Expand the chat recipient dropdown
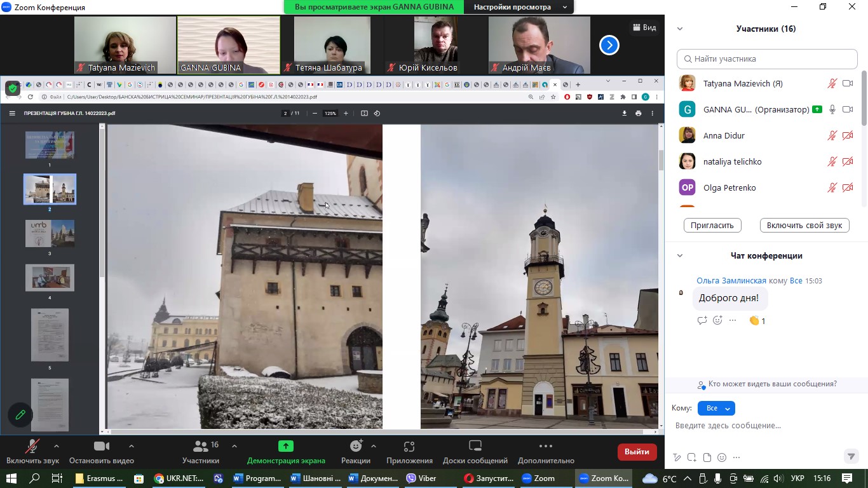The image size is (868, 488). point(716,409)
